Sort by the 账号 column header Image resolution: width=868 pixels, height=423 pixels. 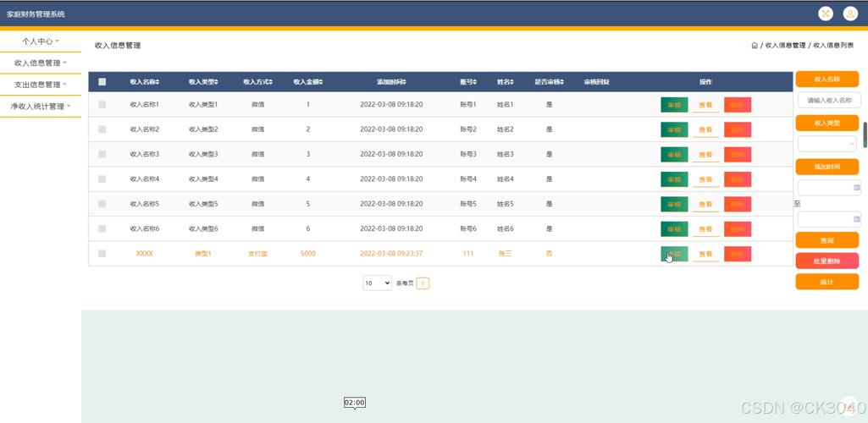click(467, 82)
